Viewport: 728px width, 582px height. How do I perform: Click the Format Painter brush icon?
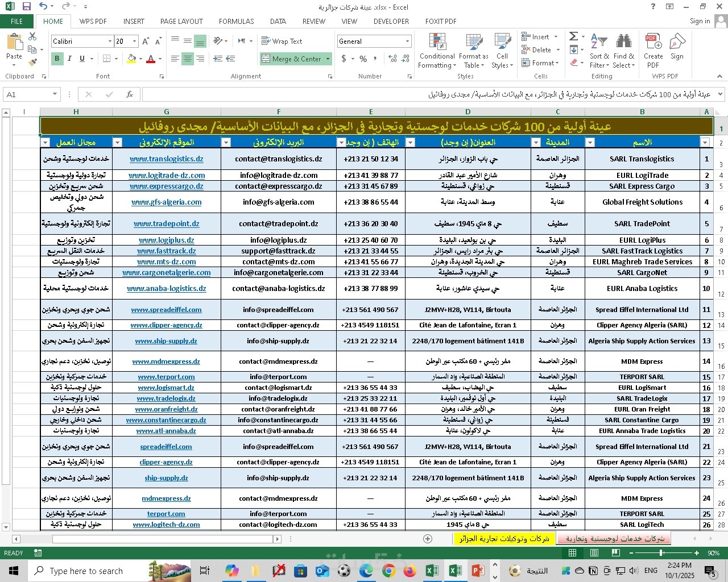tap(32, 62)
